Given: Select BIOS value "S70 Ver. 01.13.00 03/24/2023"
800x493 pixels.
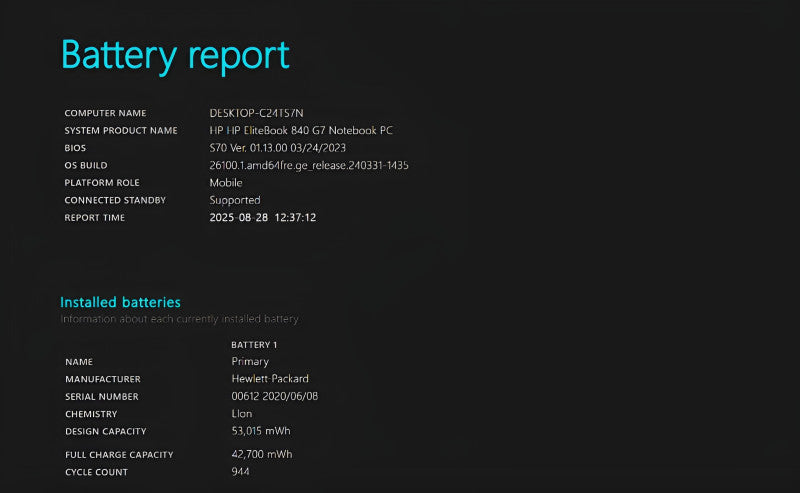Looking at the screenshot, I should (x=278, y=147).
